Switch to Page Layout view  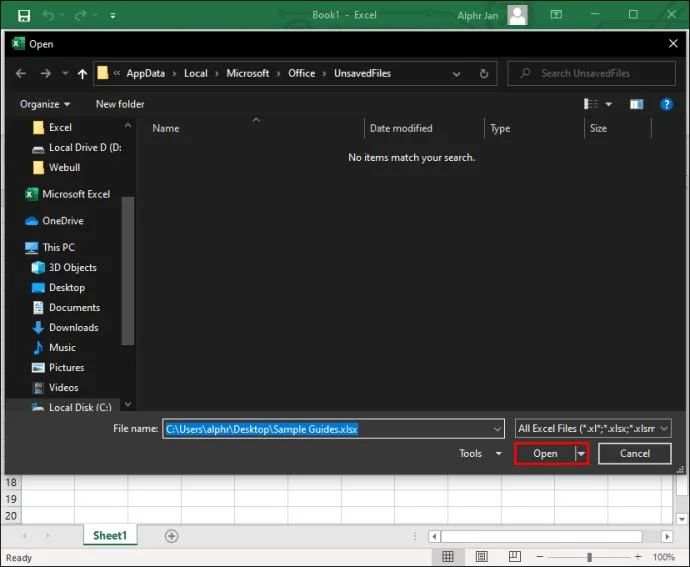pyautogui.click(x=481, y=557)
